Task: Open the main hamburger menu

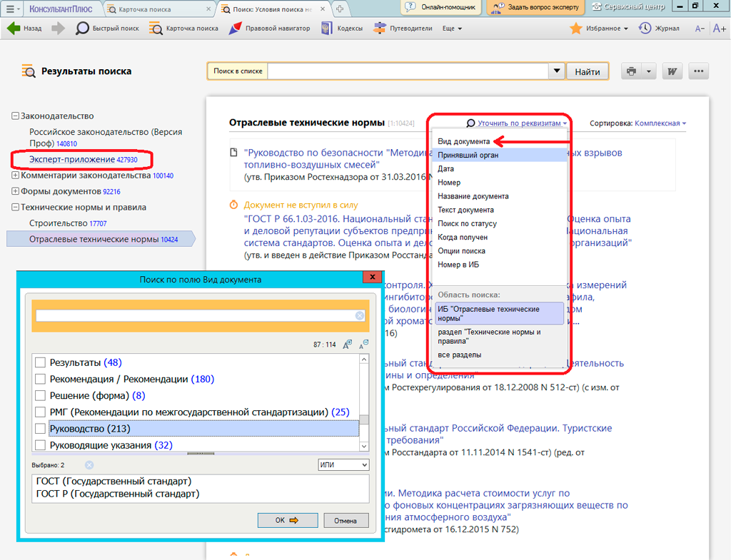Action: [x=12, y=9]
